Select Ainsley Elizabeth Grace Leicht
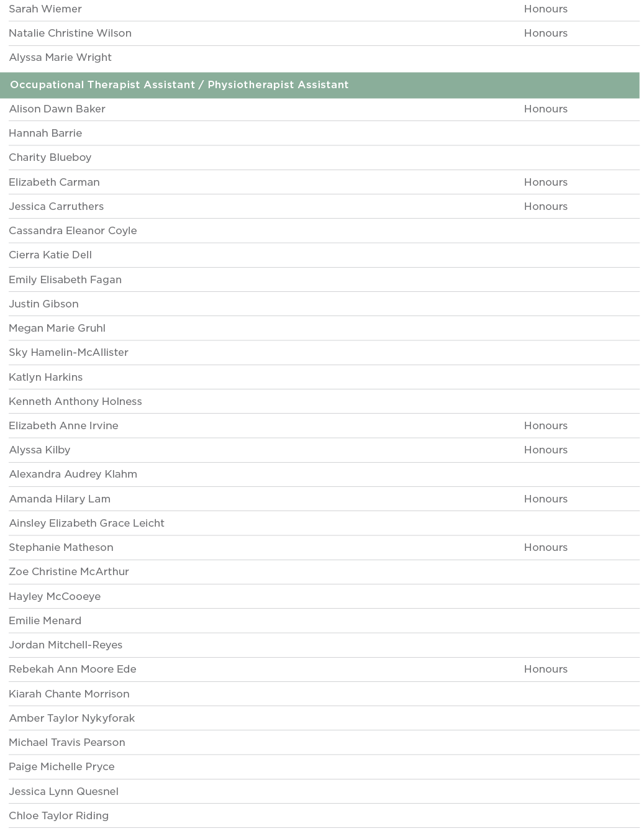Image resolution: width=644 pixels, height=831 pixels. 86,524
